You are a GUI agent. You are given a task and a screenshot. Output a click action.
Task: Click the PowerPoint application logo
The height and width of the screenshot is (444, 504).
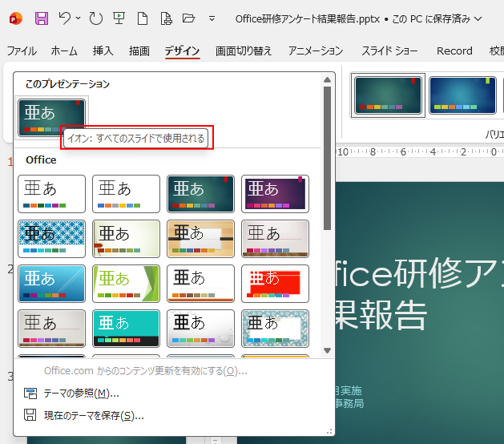[x=15, y=18]
